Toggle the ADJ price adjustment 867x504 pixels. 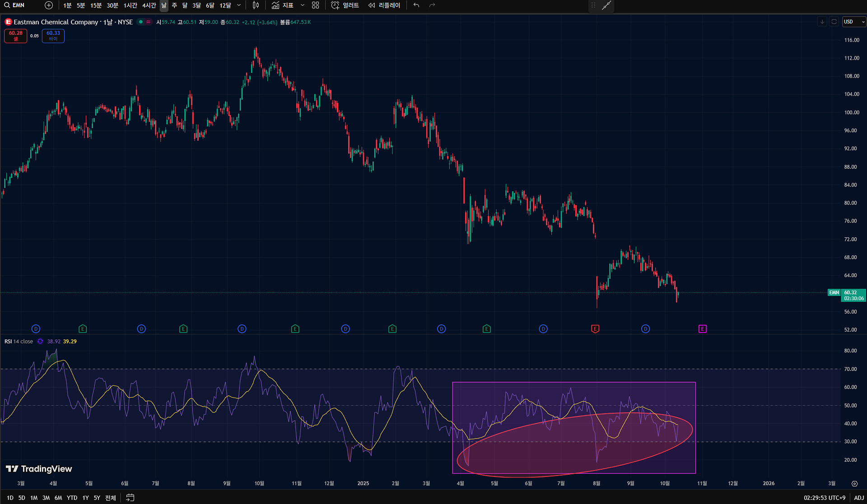[x=859, y=498]
